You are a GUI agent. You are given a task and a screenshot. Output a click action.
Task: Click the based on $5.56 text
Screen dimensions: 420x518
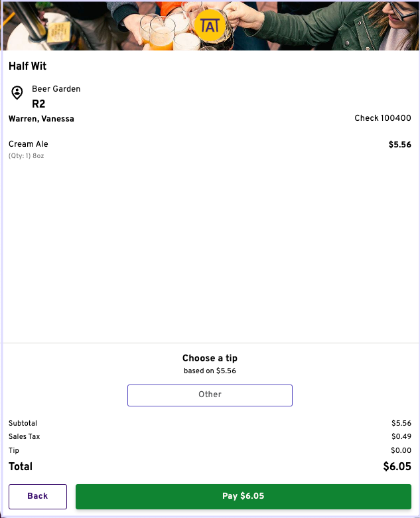210,371
